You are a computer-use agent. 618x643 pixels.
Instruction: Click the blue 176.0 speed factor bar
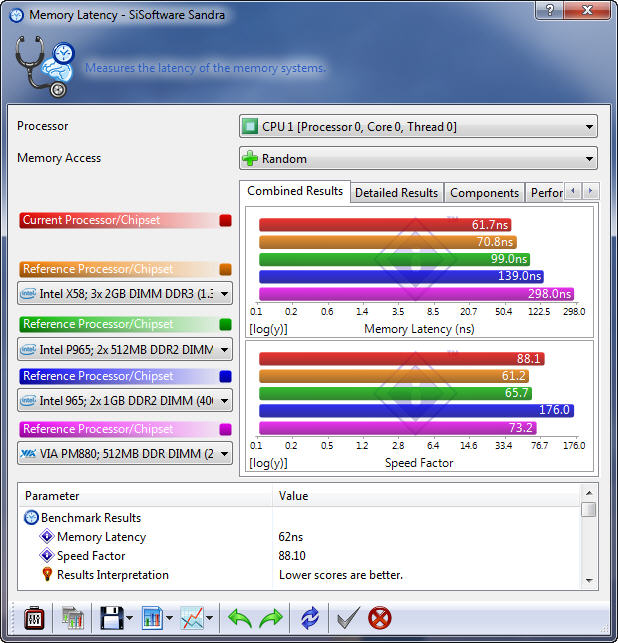[x=417, y=410]
